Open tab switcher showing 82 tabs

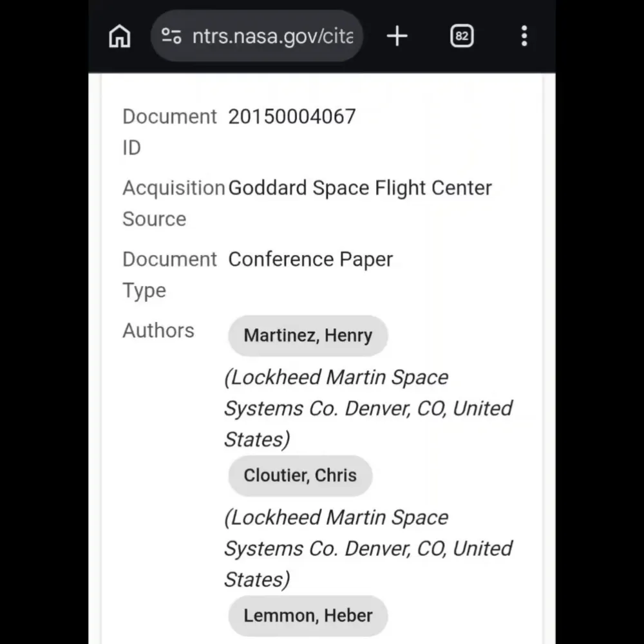(462, 36)
